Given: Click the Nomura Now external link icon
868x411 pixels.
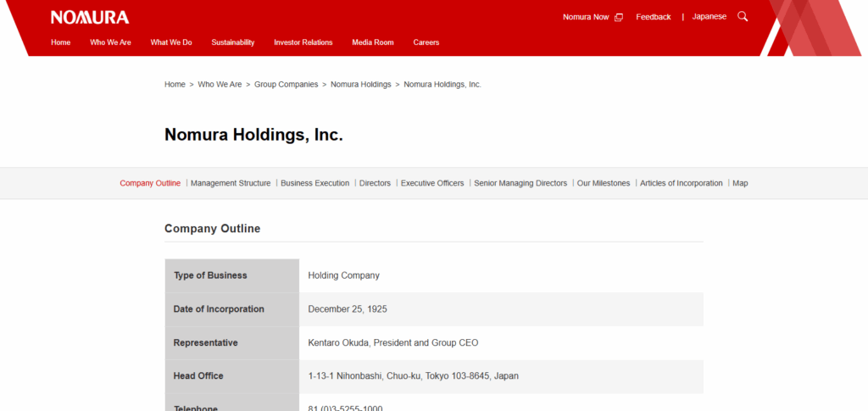Looking at the screenshot, I should [619, 17].
